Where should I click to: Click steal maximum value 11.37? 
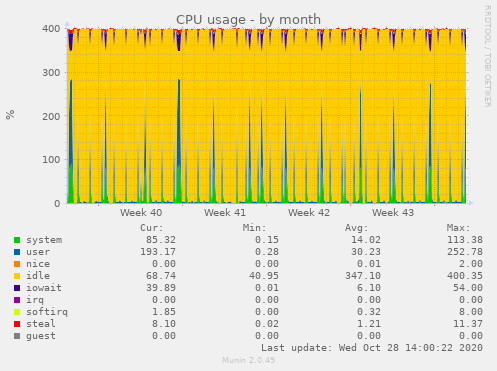click(x=468, y=324)
